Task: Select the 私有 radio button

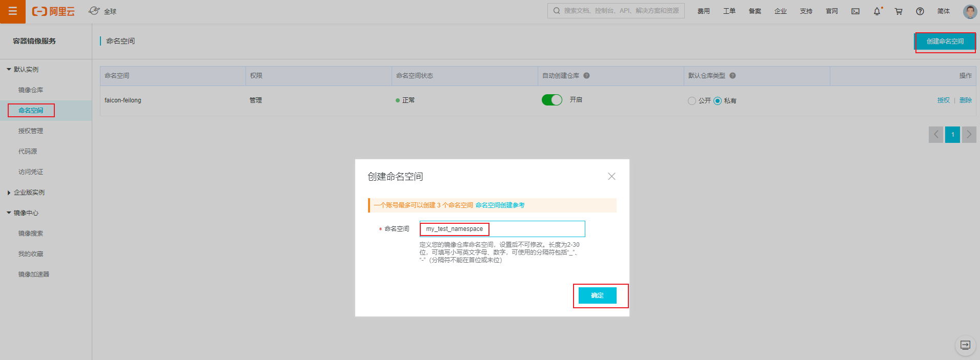Action: [x=718, y=101]
